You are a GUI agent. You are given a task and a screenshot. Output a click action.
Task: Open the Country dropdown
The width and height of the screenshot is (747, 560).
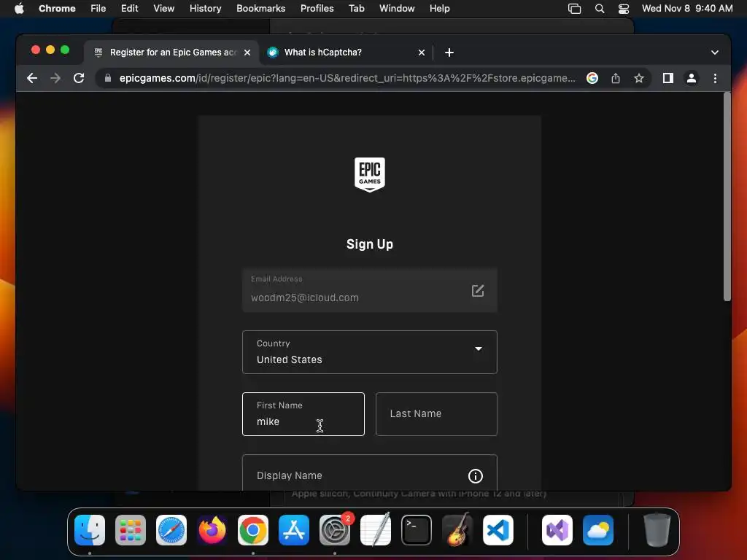(370, 352)
